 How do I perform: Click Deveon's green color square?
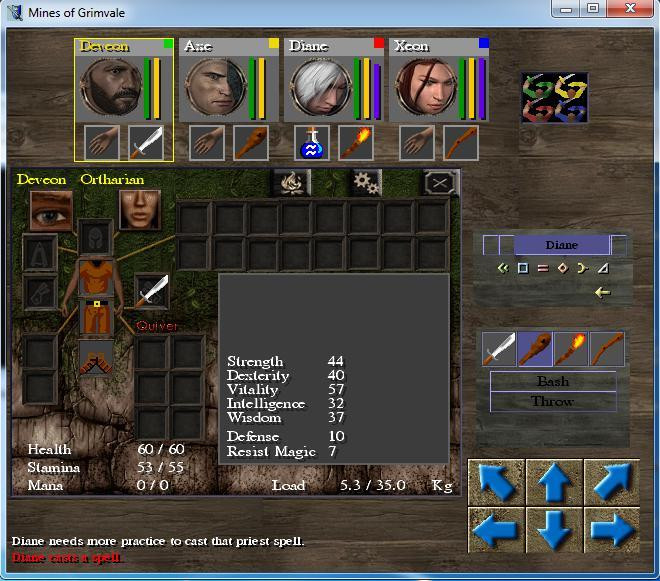pos(168,44)
